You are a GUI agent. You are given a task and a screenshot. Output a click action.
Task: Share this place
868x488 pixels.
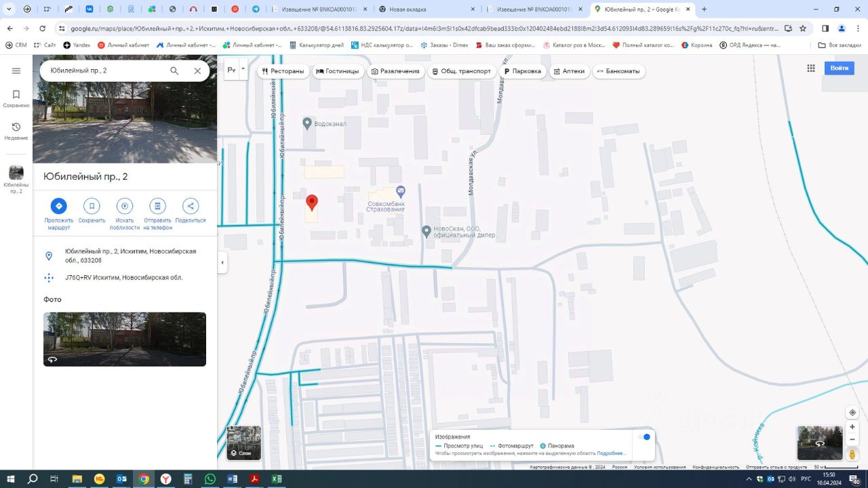(x=191, y=206)
